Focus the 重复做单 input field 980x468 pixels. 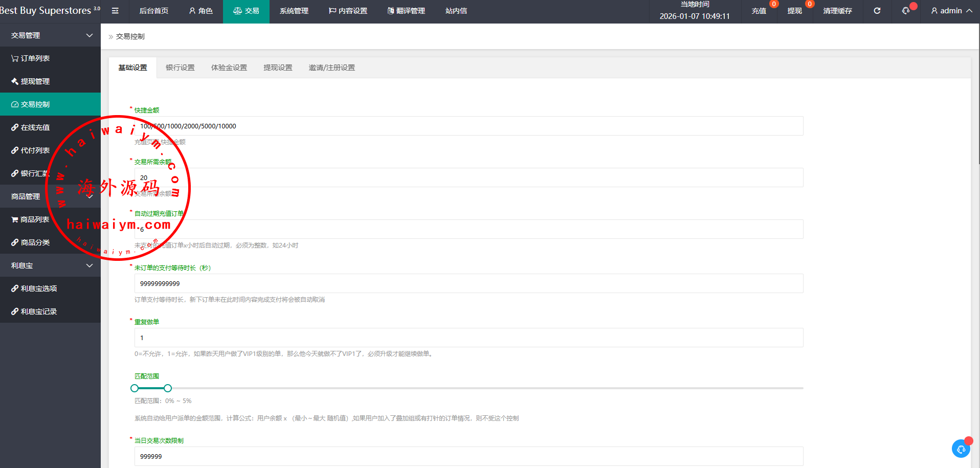pyautogui.click(x=469, y=338)
